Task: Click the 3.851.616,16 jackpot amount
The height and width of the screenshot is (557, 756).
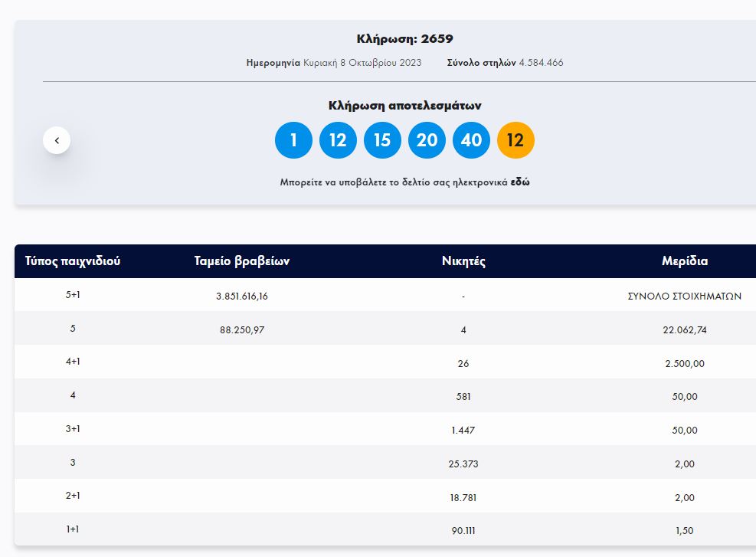Action: (x=242, y=296)
